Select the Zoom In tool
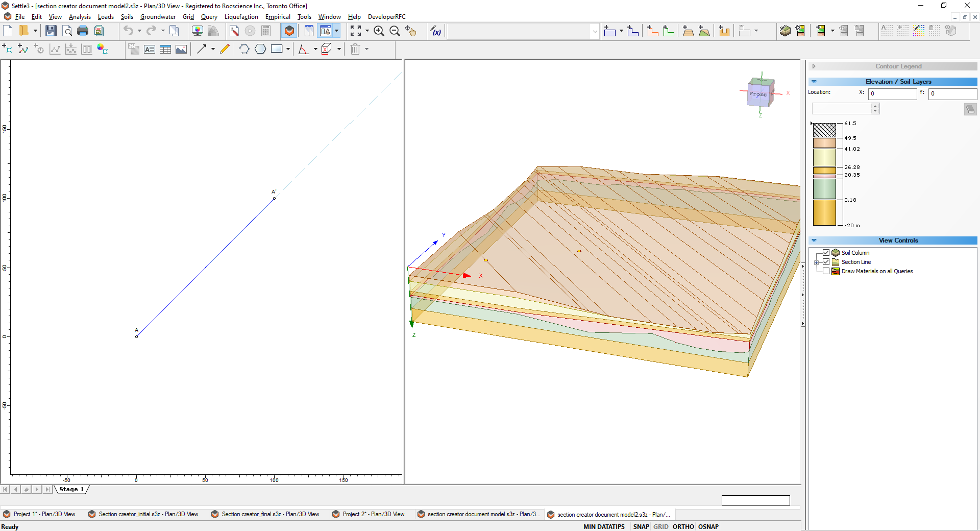This screenshot has width=980, height=531. pyautogui.click(x=379, y=31)
